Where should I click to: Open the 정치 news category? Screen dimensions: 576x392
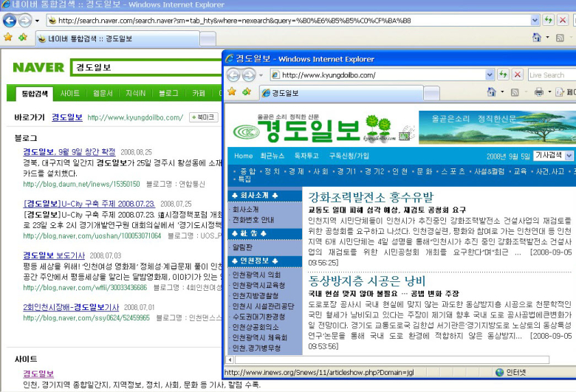click(272, 171)
